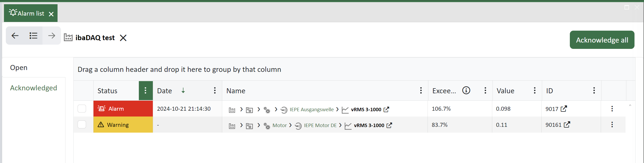Click the Acknowledge all button

(602, 40)
